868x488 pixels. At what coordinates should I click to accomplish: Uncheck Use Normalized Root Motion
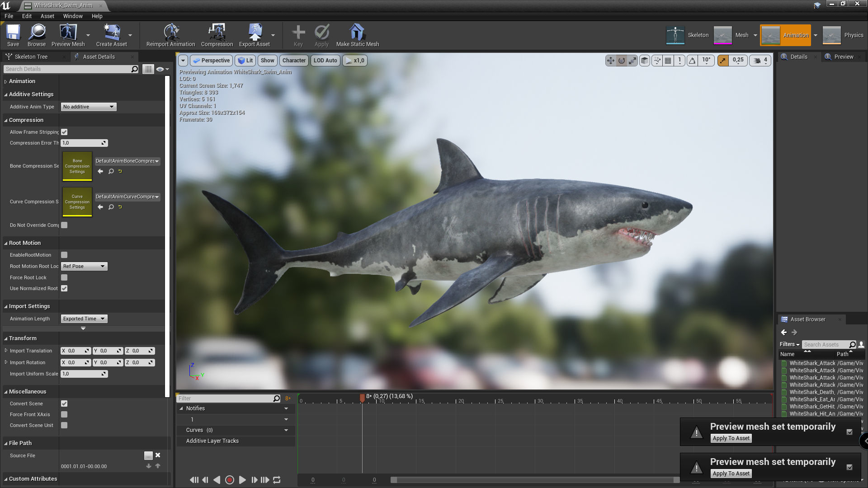(64, 288)
